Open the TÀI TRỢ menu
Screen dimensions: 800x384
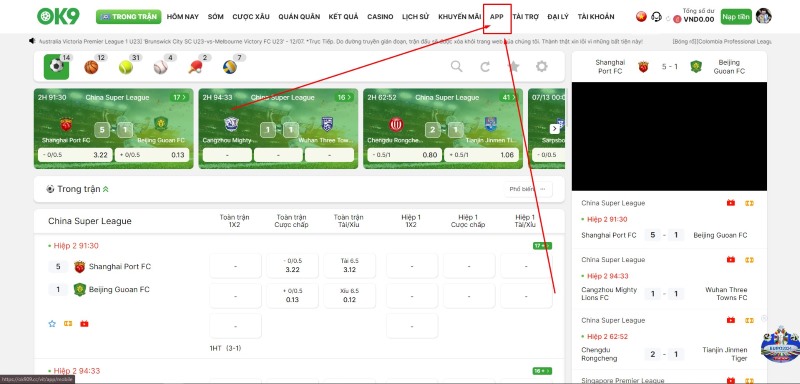[x=526, y=17]
